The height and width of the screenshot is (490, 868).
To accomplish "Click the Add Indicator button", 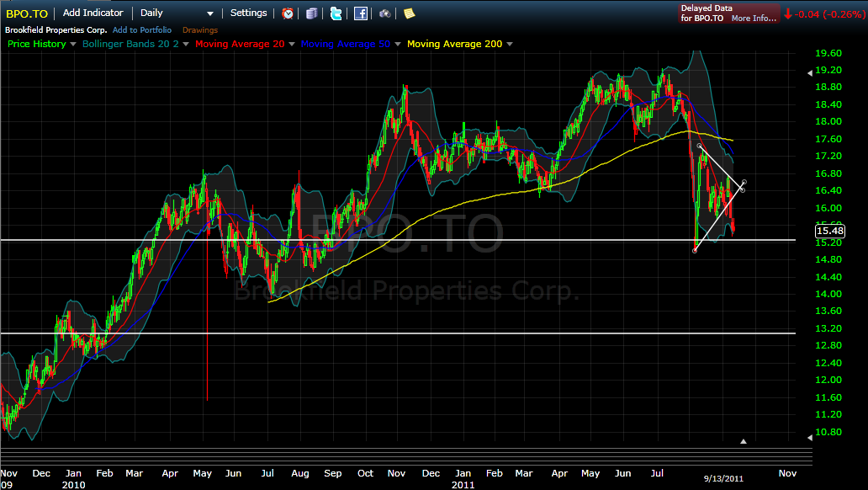I will click(93, 13).
